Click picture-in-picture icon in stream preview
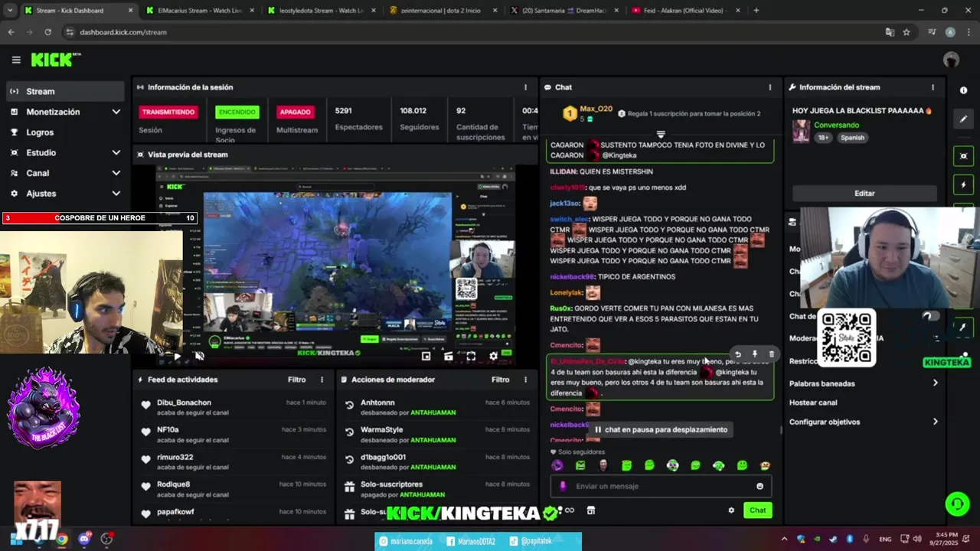The width and height of the screenshot is (980, 551). (x=426, y=356)
